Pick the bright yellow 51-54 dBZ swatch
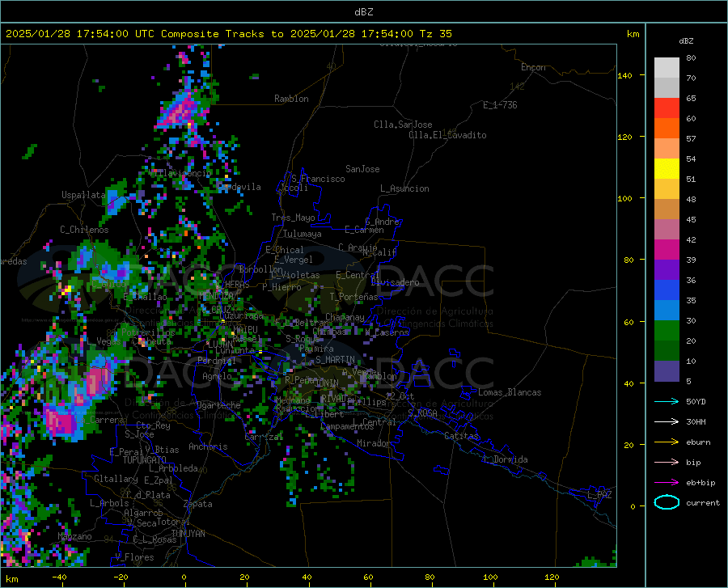This screenshot has width=728, height=588. 667,169
